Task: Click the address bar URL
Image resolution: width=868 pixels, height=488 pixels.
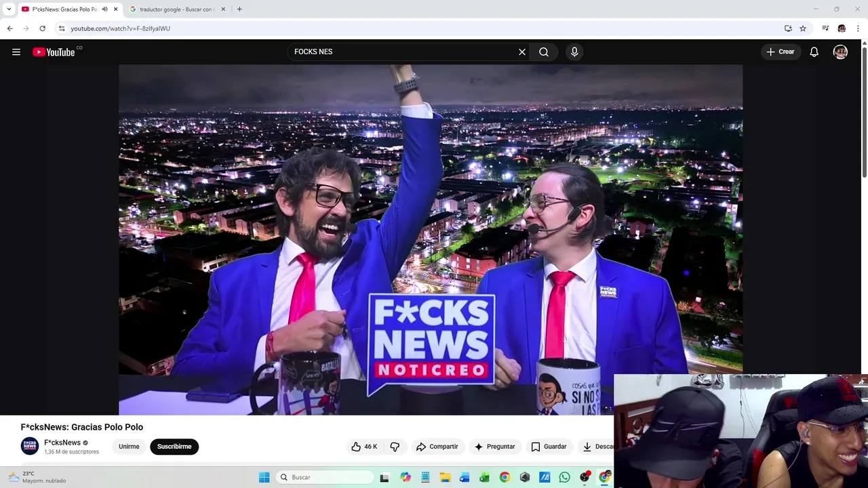Action: (120, 28)
